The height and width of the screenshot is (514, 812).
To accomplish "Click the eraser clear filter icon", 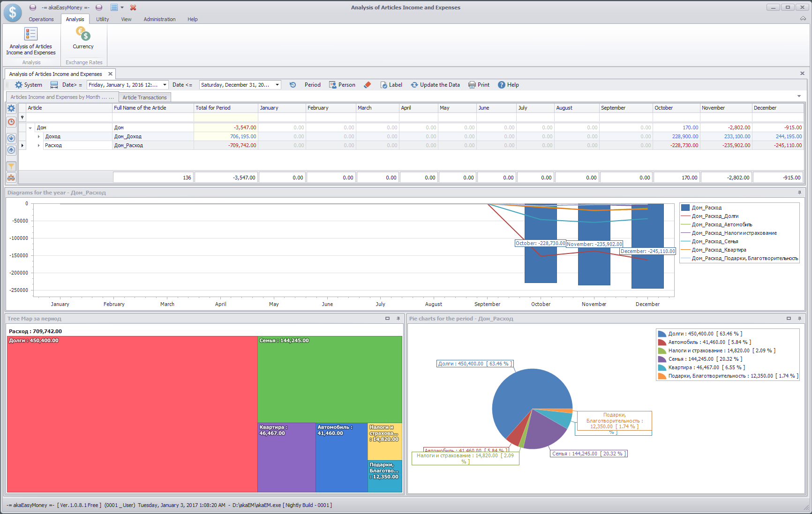I will coord(368,85).
